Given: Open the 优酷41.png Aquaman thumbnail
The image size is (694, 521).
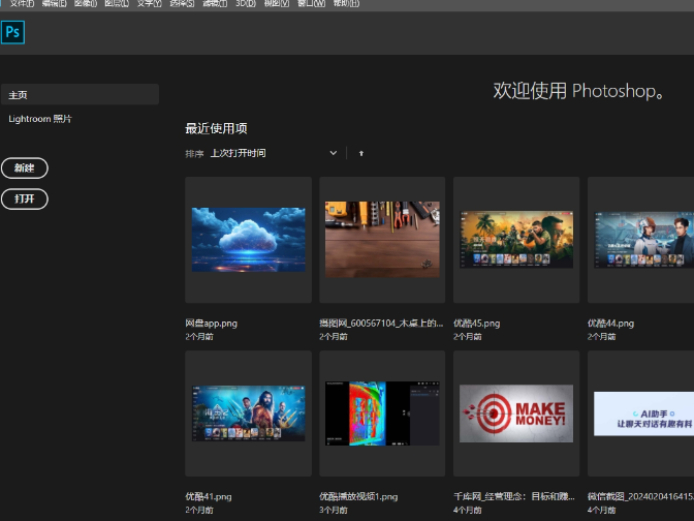Looking at the screenshot, I should coord(248,413).
